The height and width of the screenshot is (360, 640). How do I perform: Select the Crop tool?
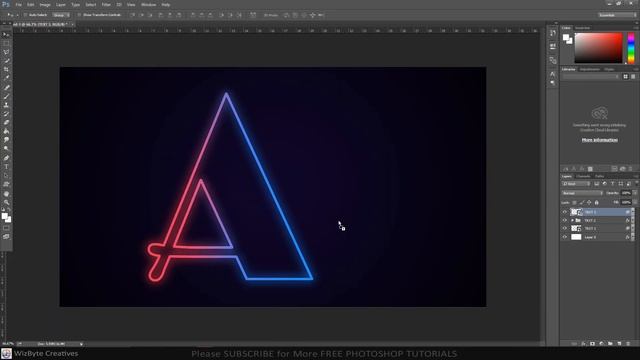click(6, 69)
